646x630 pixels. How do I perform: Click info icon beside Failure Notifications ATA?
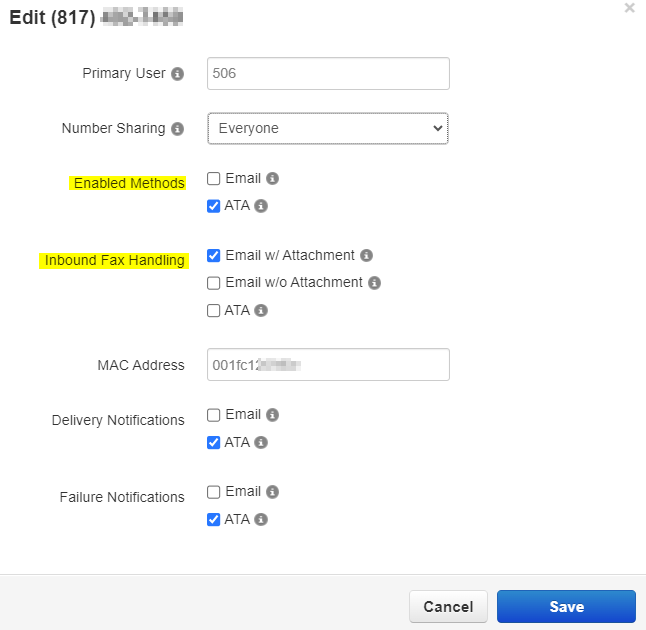(261, 520)
